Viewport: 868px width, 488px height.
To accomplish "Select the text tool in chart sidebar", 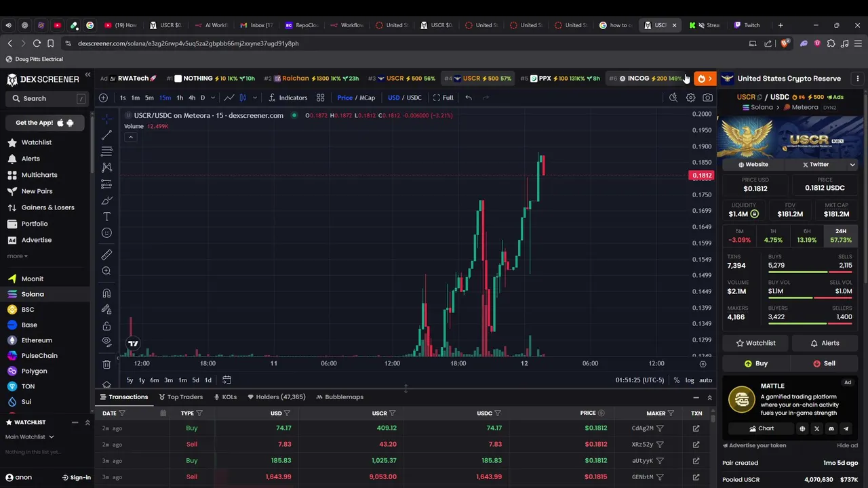I will (106, 216).
